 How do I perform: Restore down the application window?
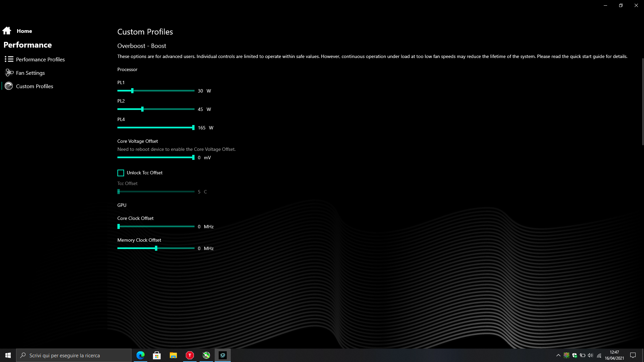pyautogui.click(x=621, y=5)
